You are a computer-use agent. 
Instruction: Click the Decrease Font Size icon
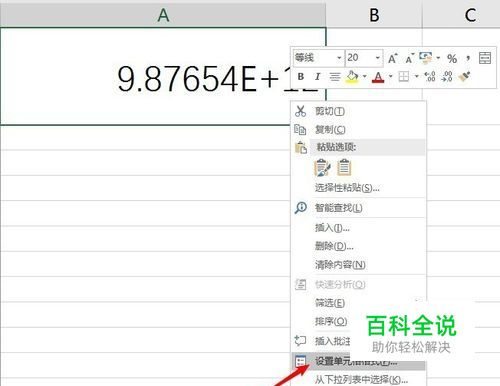pos(410,58)
